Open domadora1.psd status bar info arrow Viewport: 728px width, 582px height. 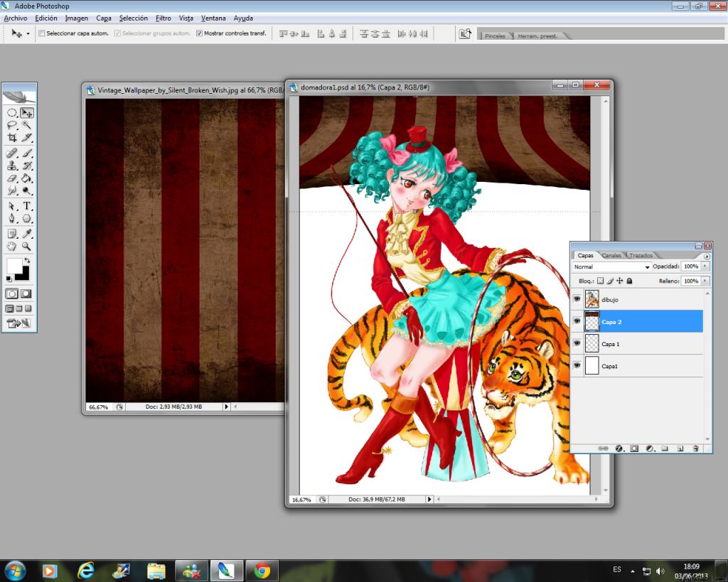coord(429,500)
